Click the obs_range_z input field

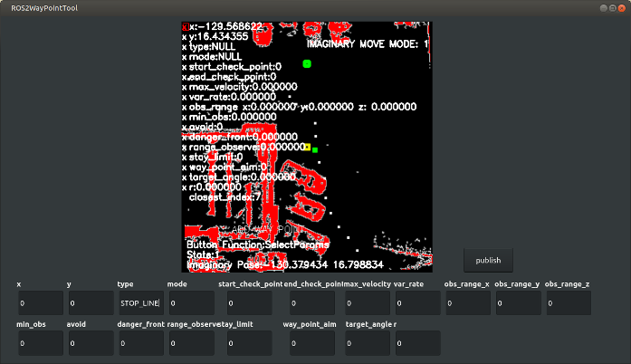click(x=569, y=302)
